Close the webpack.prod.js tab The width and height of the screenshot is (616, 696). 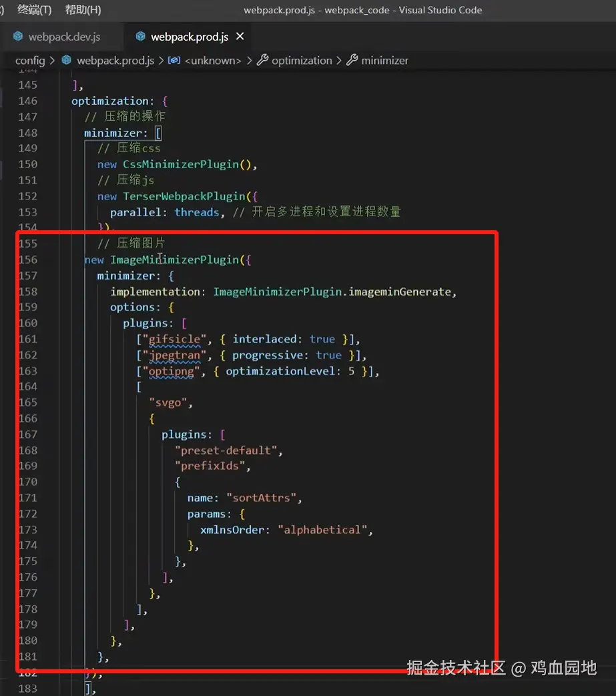pos(240,37)
